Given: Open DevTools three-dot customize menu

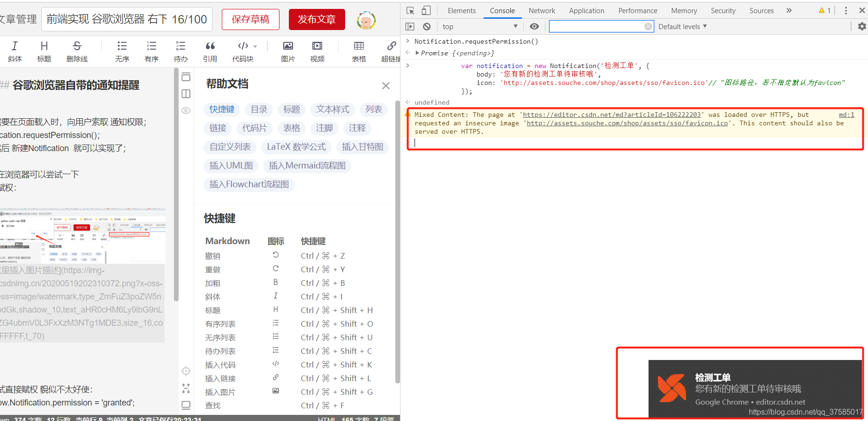Looking at the screenshot, I should pos(846,10).
